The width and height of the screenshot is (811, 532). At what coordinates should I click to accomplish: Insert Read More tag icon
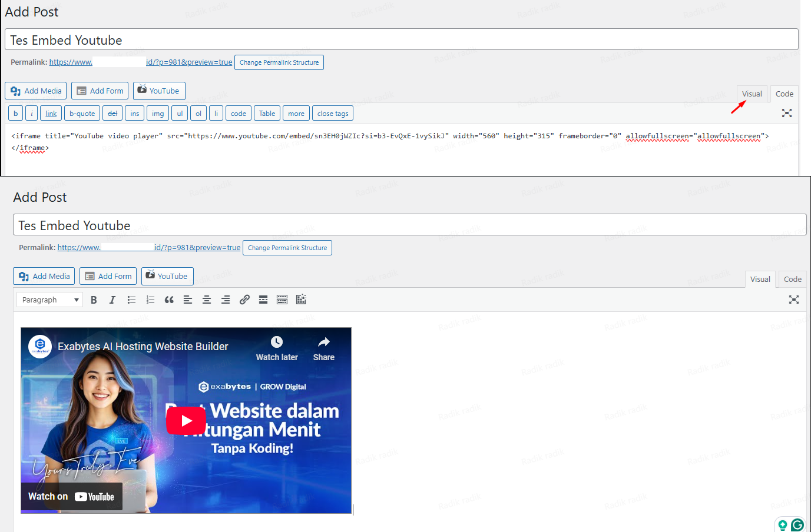coord(263,300)
